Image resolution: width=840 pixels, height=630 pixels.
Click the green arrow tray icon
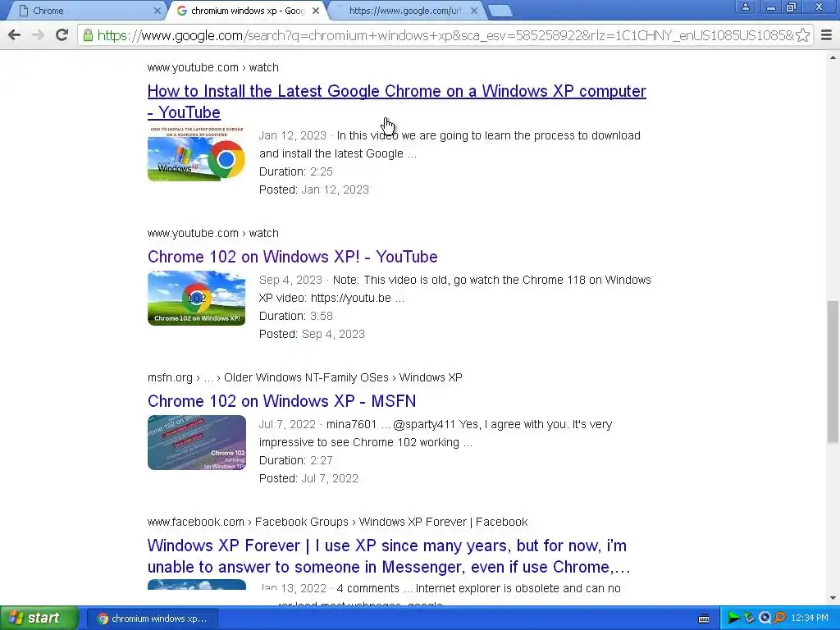pos(733,619)
